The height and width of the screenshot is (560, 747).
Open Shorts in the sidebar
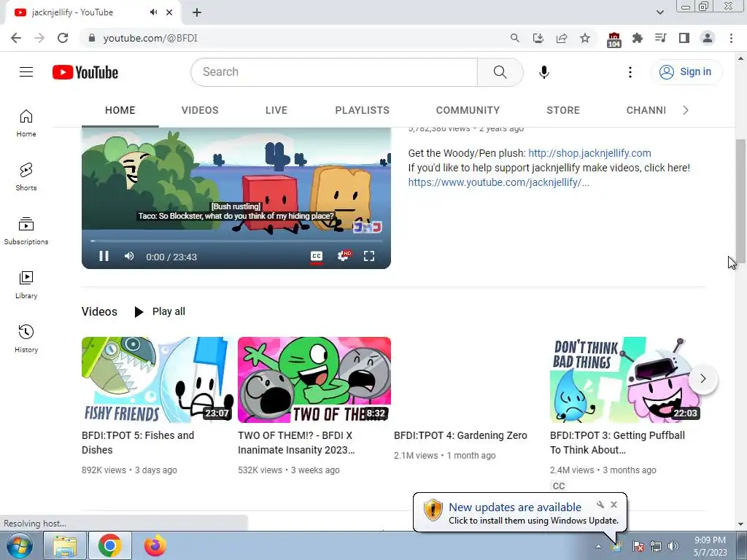pyautogui.click(x=26, y=176)
